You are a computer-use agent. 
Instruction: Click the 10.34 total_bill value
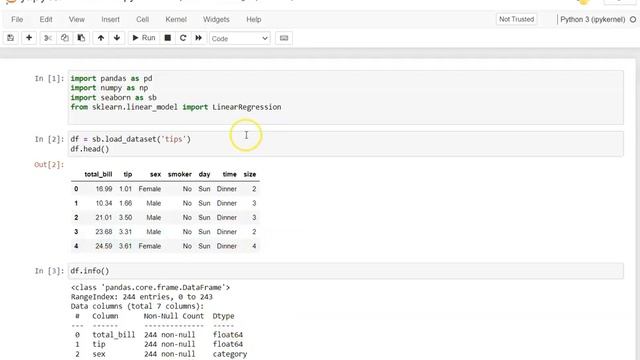pos(104,203)
